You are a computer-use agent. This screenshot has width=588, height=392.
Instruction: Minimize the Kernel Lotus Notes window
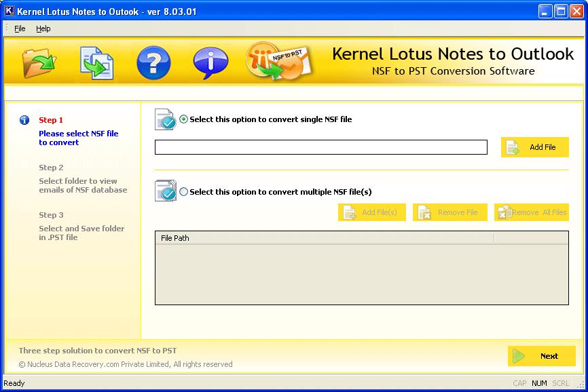(545, 12)
